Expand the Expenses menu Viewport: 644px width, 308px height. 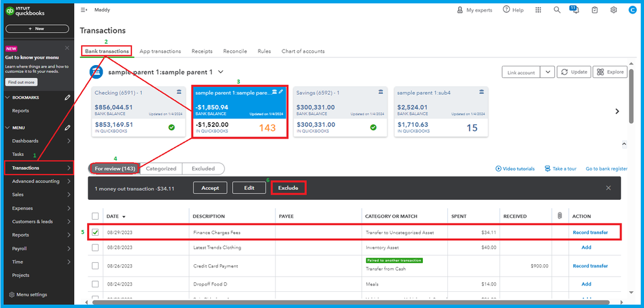point(68,208)
